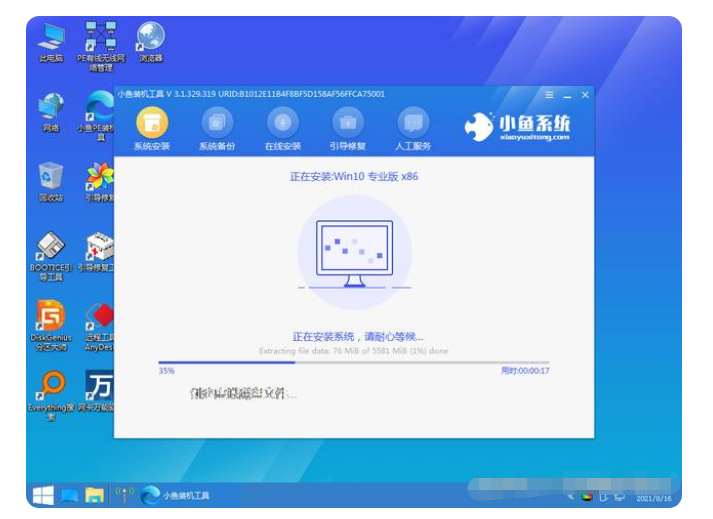Click the Extracting file data status line
Viewport: 713px width, 519px height.
[x=353, y=351]
